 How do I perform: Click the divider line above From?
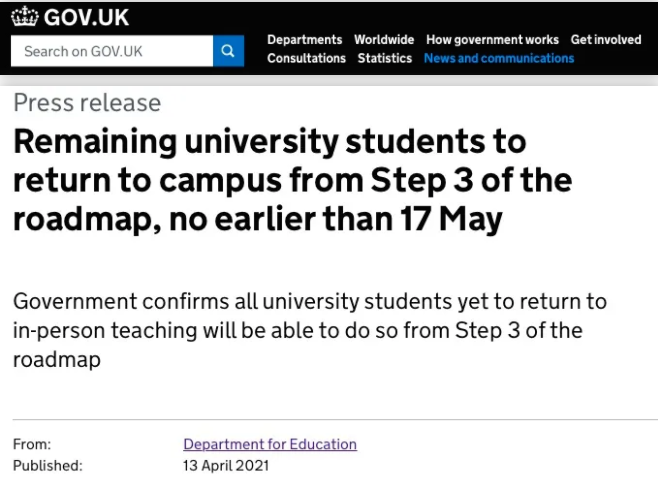[335, 419]
